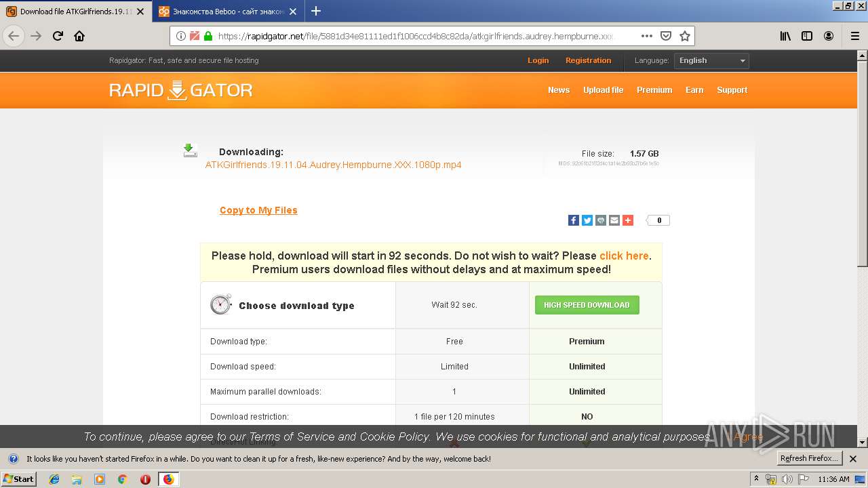
Task: Click the print share icon
Action: (601, 220)
